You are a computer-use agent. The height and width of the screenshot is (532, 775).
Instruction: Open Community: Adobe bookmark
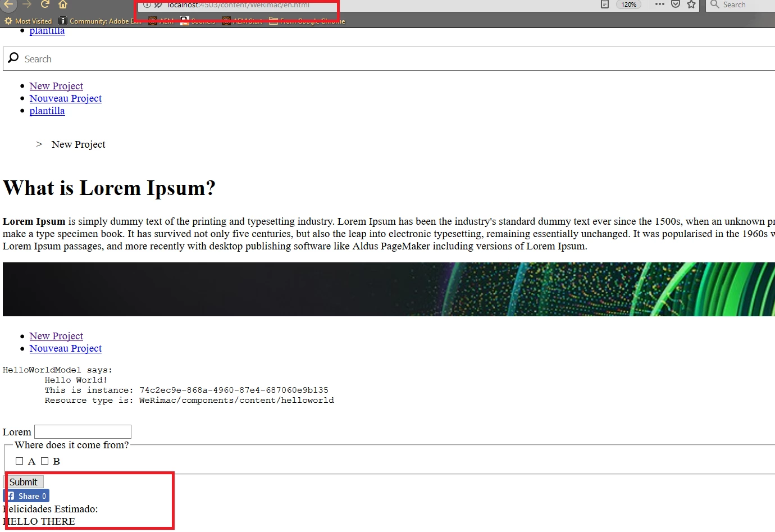click(101, 21)
